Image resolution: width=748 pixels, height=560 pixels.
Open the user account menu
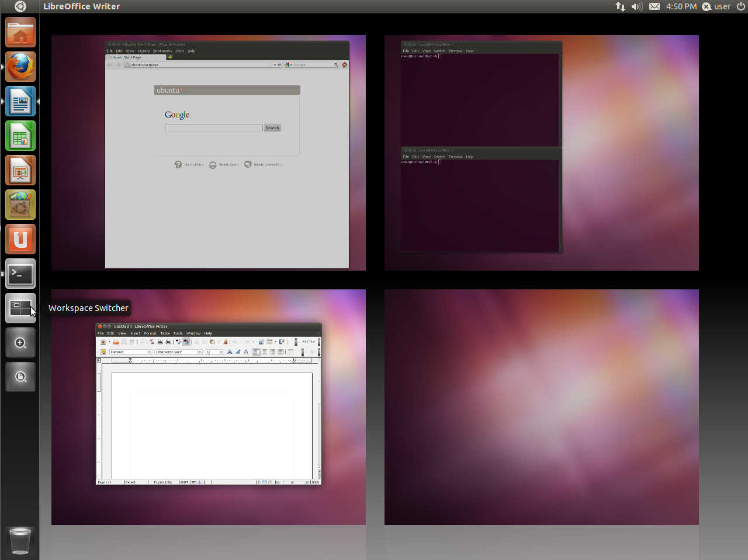[716, 6]
